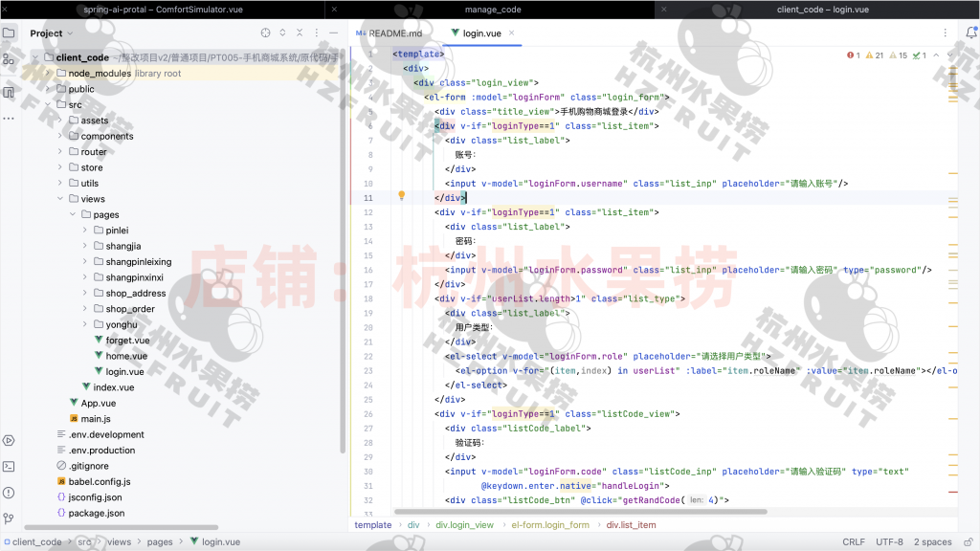Switch to the README.md tab
Image resolution: width=980 pixels, height=551 pixels.
390,33
